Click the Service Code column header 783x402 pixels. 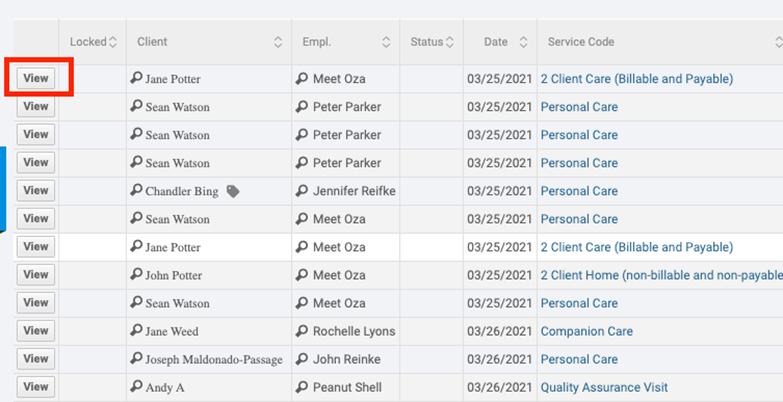pyautogui.click(x=581, y=42)
